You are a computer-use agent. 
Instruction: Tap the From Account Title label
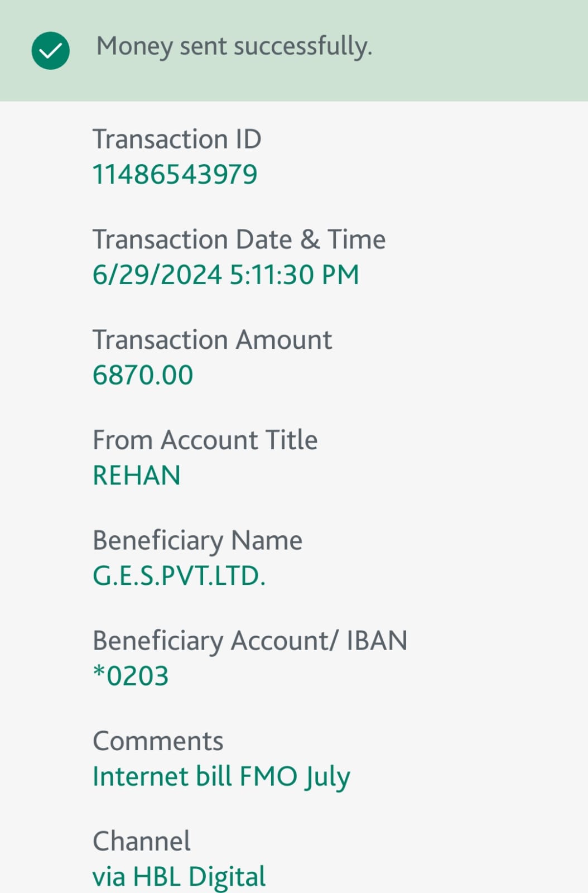pyautogui.click(x=205, y=440)
